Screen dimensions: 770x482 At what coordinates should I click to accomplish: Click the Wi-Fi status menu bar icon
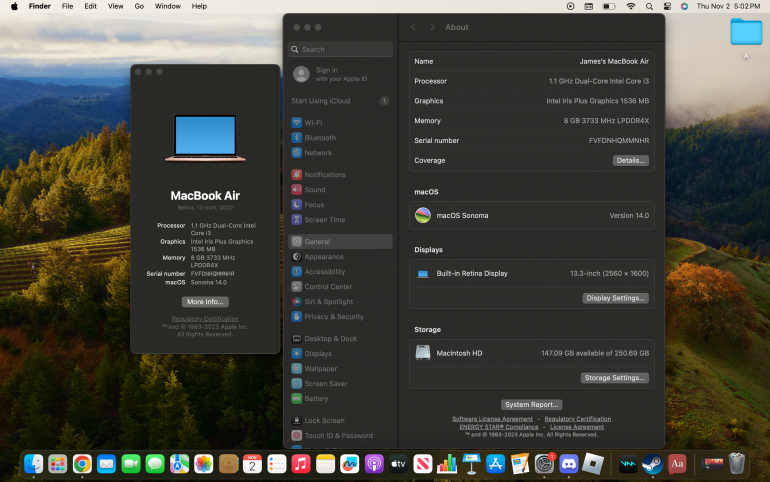[x=631, y=6]
